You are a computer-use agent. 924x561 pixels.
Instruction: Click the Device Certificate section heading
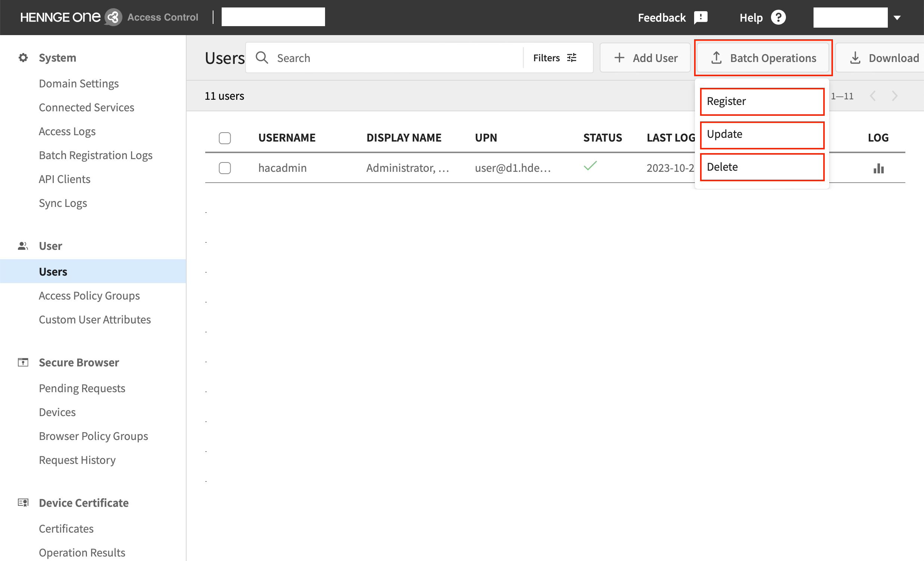coord(84,502)
